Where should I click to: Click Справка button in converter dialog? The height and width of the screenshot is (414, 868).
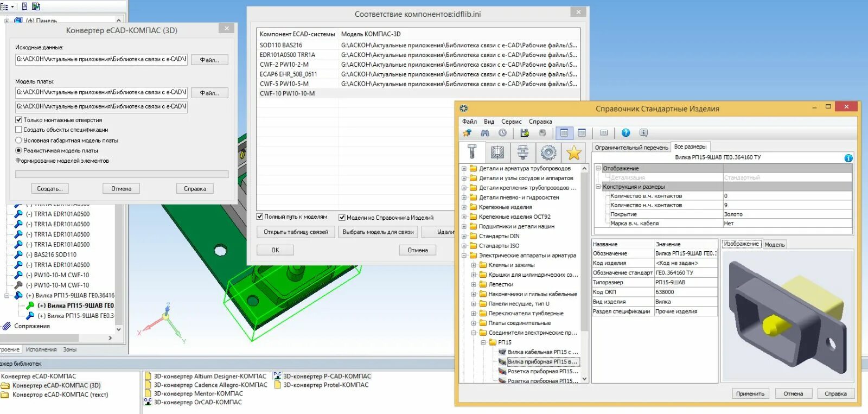pos(195,189)
